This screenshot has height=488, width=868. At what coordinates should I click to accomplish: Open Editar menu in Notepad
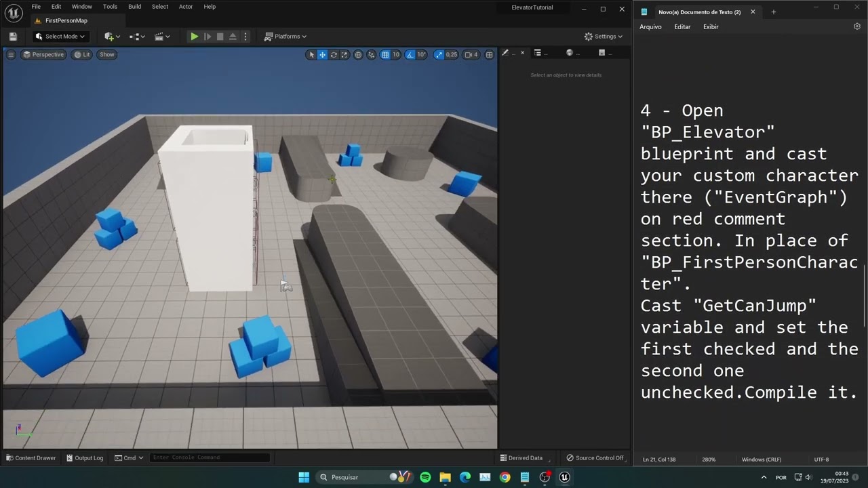[x=682, y=27]
